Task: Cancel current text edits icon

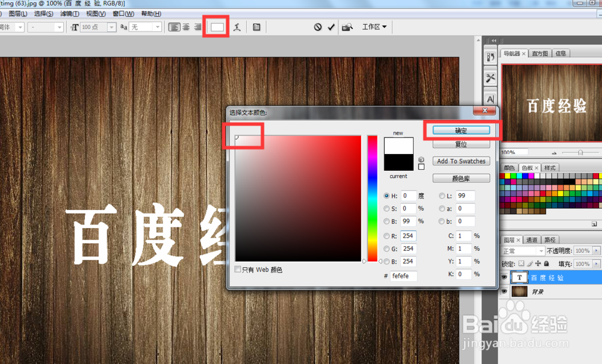Action: [x=317, y=27]
